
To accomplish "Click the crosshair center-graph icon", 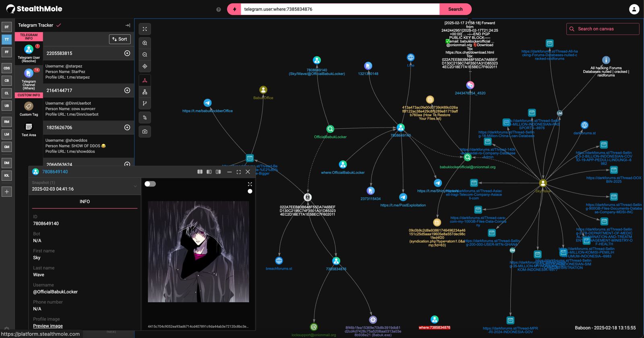I will coord(145,66).
